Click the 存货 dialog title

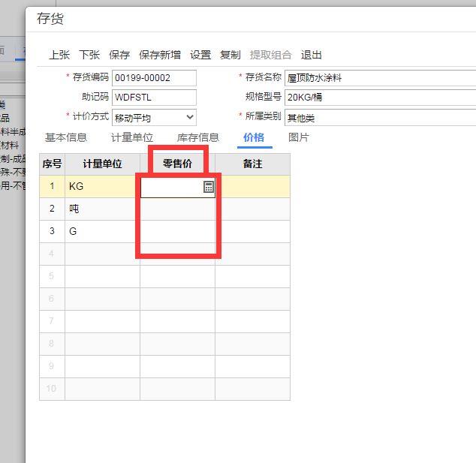point(50,19)
